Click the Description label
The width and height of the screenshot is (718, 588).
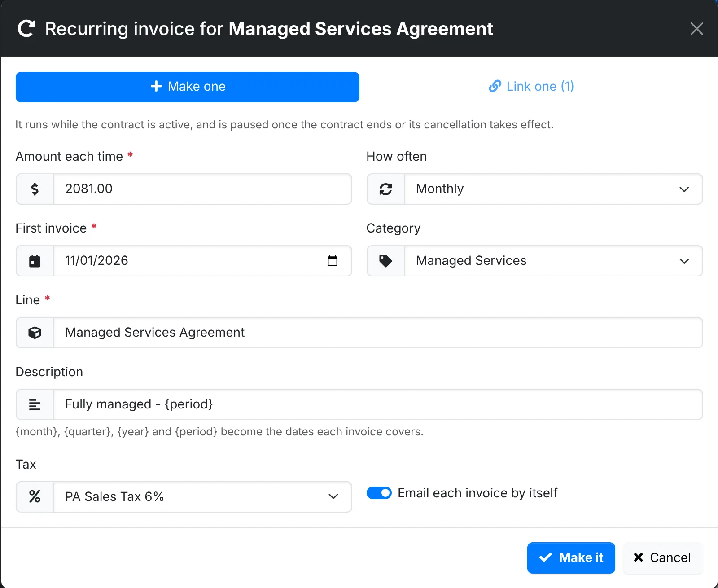tap(49, 372)
